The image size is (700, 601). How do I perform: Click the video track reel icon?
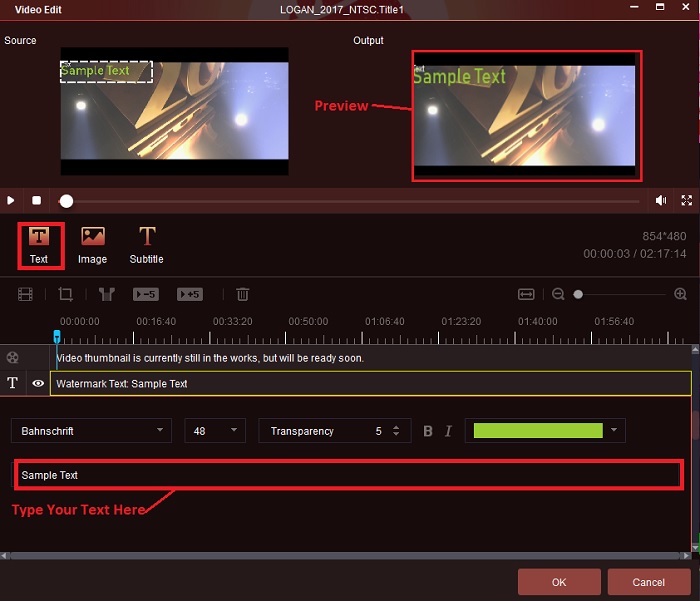click(x=12, y=358)
